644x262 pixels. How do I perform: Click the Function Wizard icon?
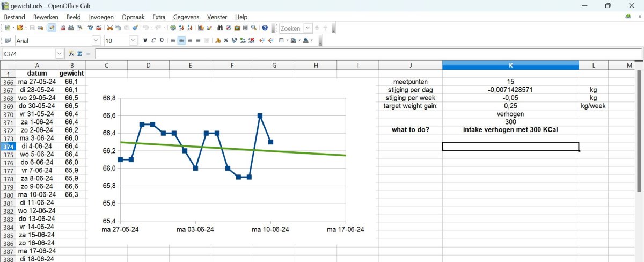pos(71,54)
